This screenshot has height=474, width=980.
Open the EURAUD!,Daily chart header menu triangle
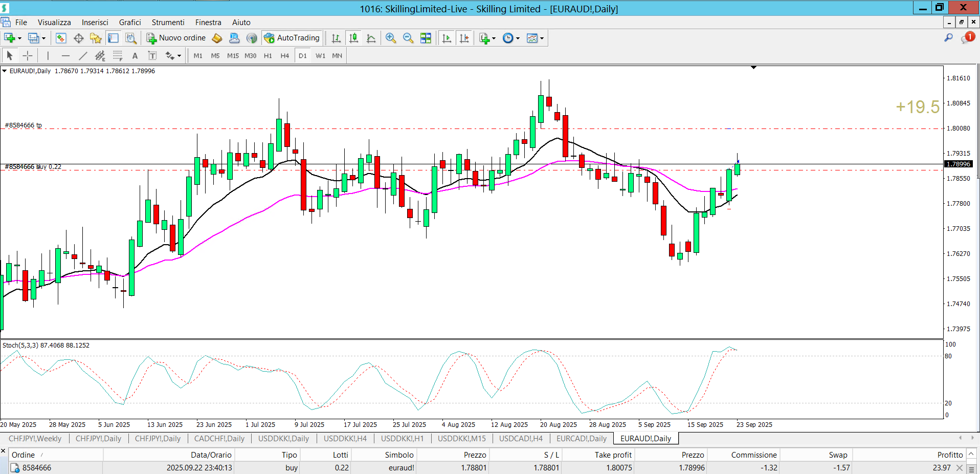[x=5, y=71]
